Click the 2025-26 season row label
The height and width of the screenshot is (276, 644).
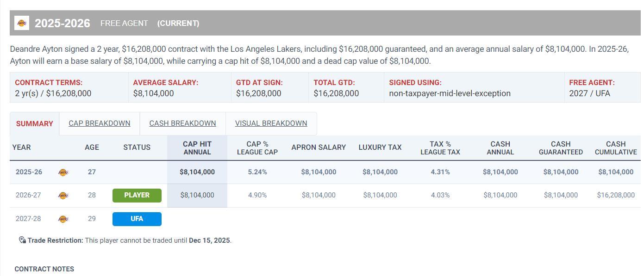29,172
